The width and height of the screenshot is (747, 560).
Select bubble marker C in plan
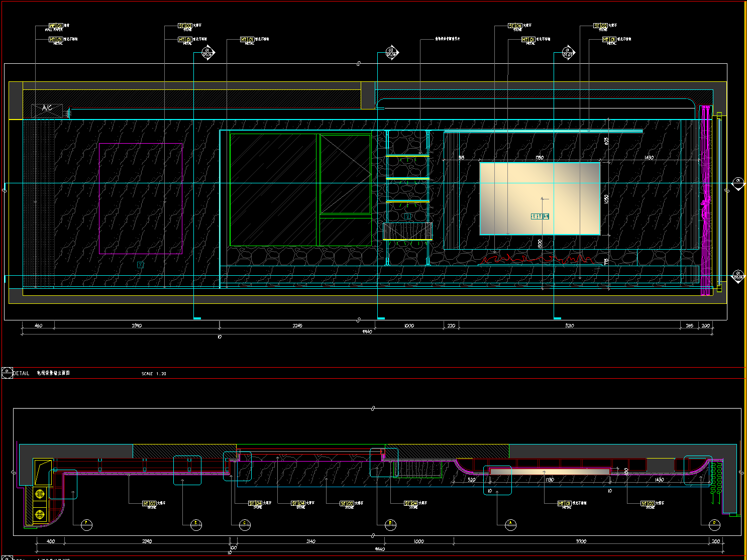pyautogui.click(x=245, y=525)
